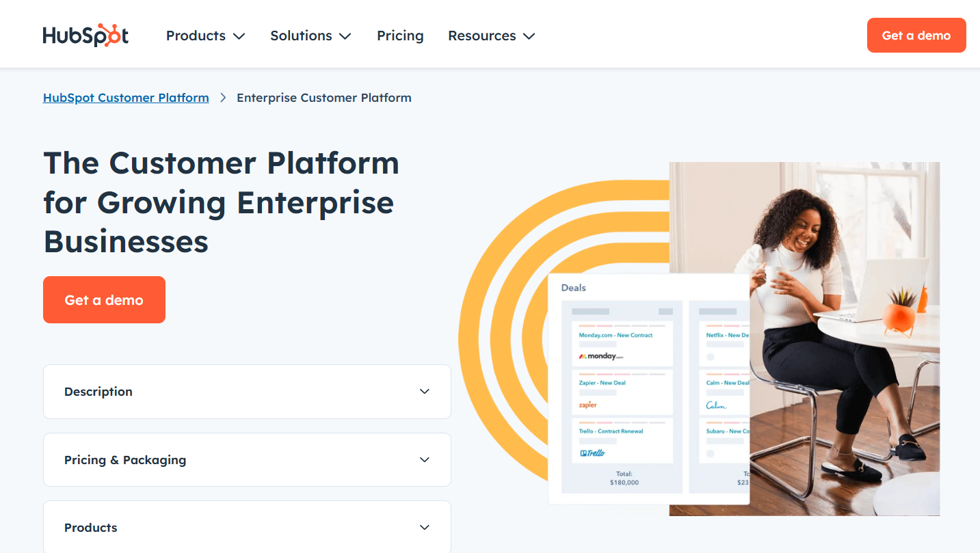Click the Zapier - New Deal card title
Screen dimensions: 980x553
click(x=602, y=383)
